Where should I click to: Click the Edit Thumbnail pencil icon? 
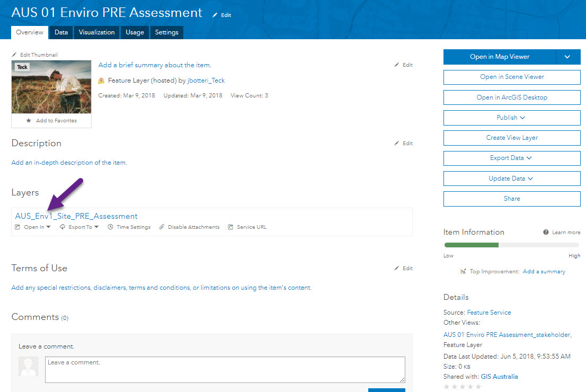[x=14, y=55]
